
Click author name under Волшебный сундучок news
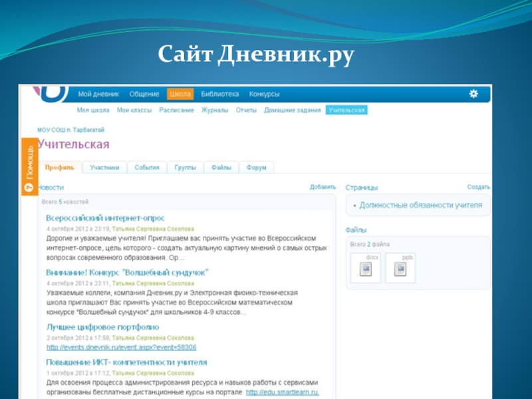(153, 283)
